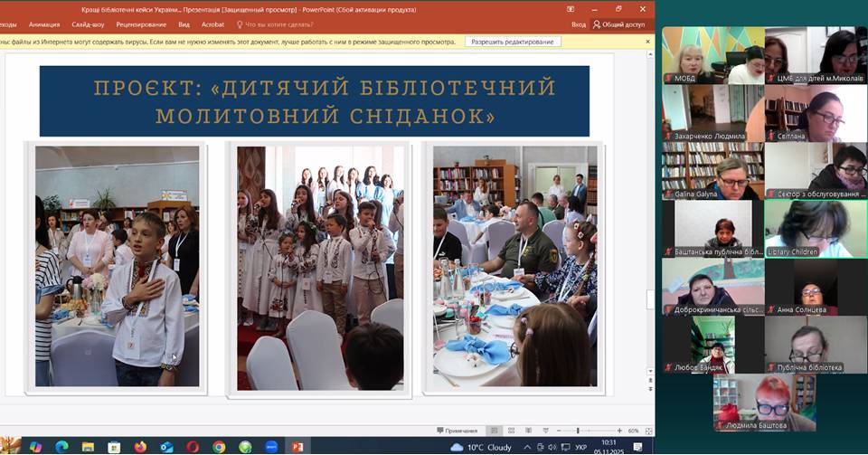Launch Google Chrome from the taskbar
The height and width of the screenshot is (455, 868).
click(x=219, y=446)
